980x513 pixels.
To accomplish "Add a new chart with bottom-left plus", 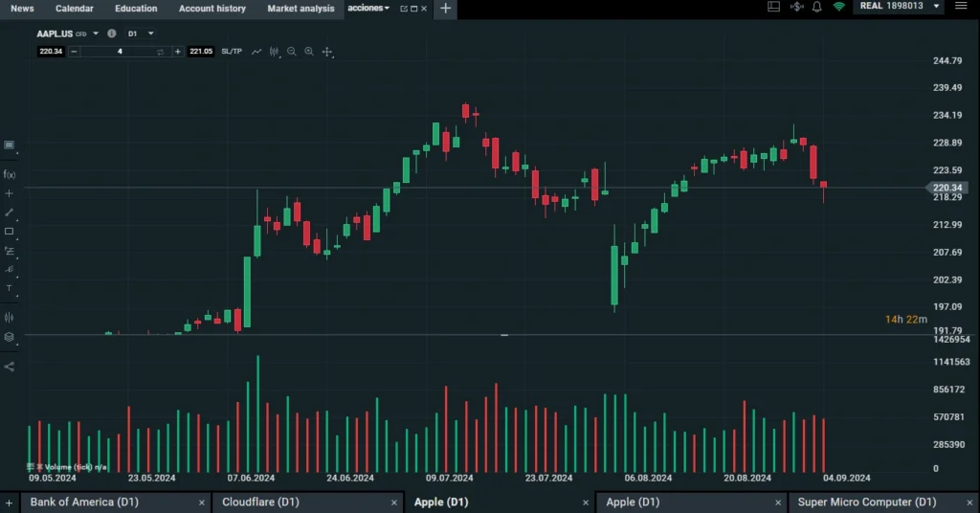I will coord(9,502).
